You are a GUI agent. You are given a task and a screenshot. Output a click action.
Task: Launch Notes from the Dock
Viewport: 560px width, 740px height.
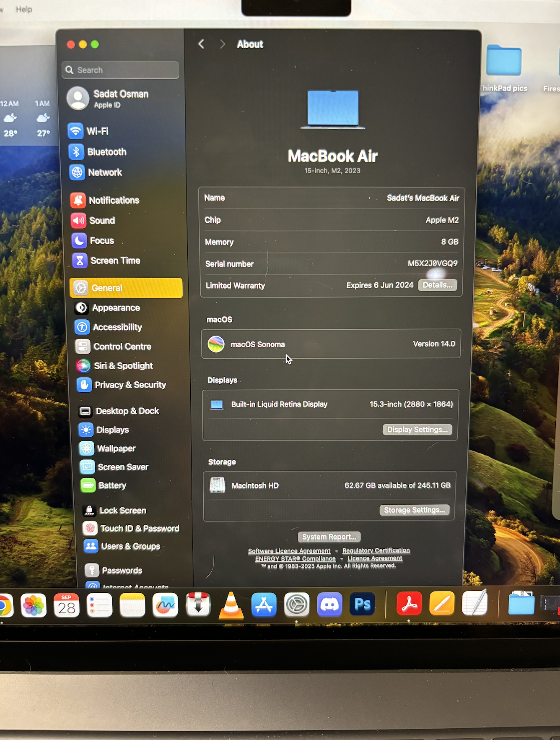point(132,605)
